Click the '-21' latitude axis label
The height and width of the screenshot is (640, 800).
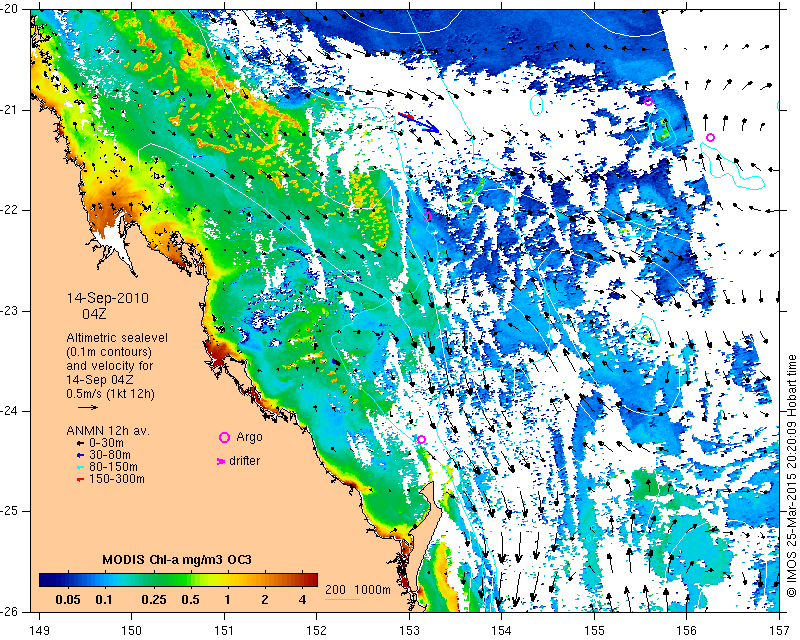(x=9, y=110)
